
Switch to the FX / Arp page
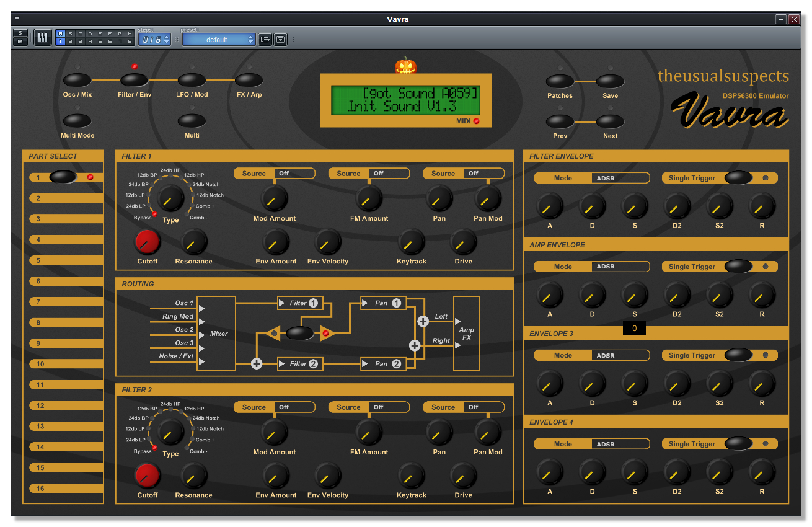249,80
